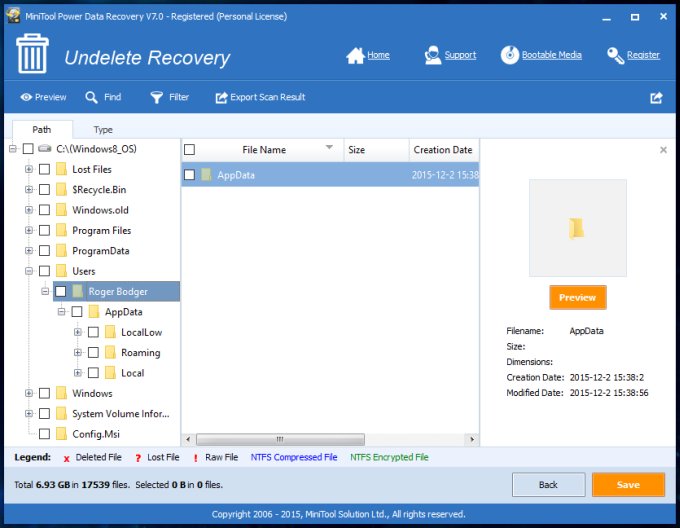
Task: Click the File Name sort arrow
Action: click(329, 147)
